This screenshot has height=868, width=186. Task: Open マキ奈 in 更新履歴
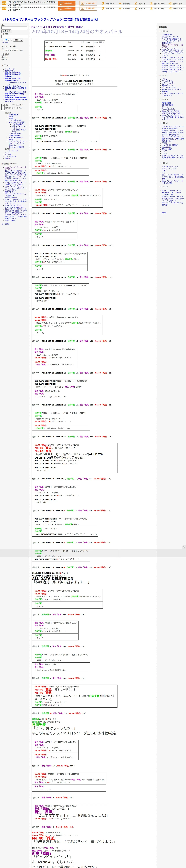pos(164,143)
